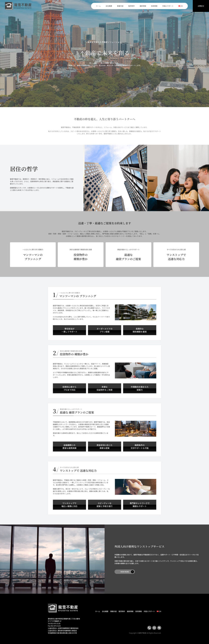Select the マンツーマンのプランニング card
Screen dimensions: 209x644
pos(33,255)
